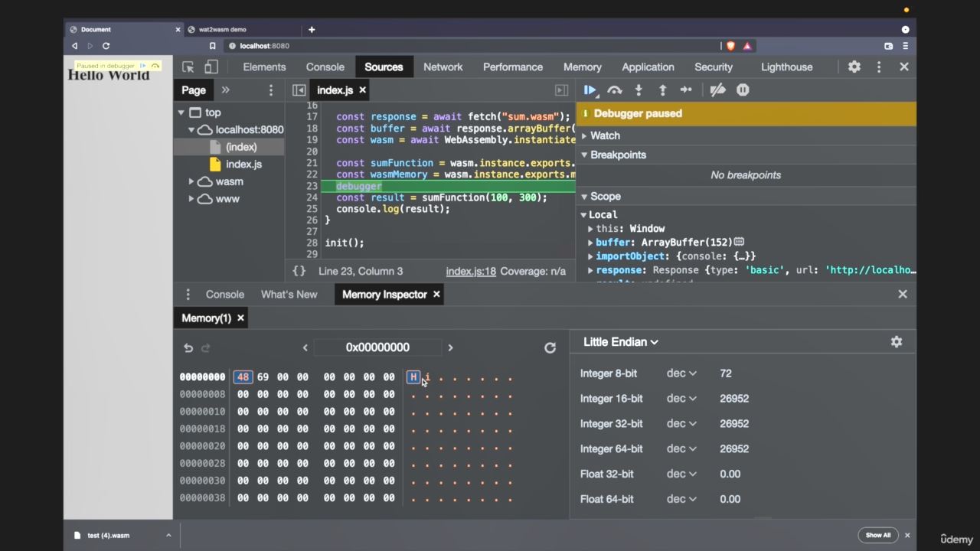Click Show All downloads button
980x551 pixels.
[x=877, y=535]
